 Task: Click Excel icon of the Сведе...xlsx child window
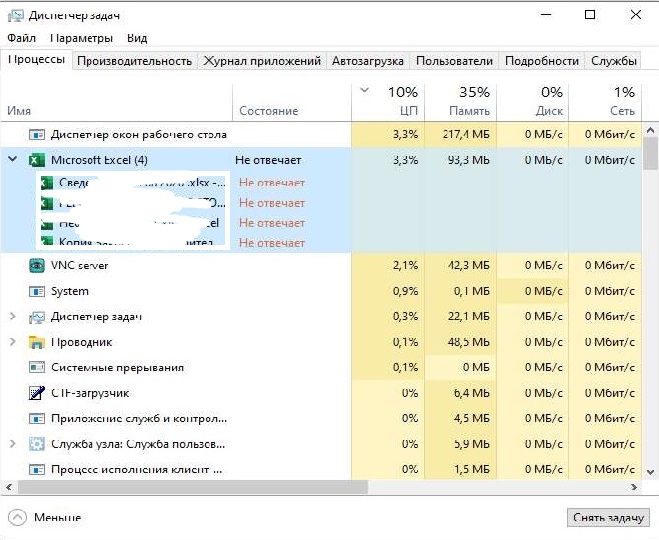click(47, 182)
